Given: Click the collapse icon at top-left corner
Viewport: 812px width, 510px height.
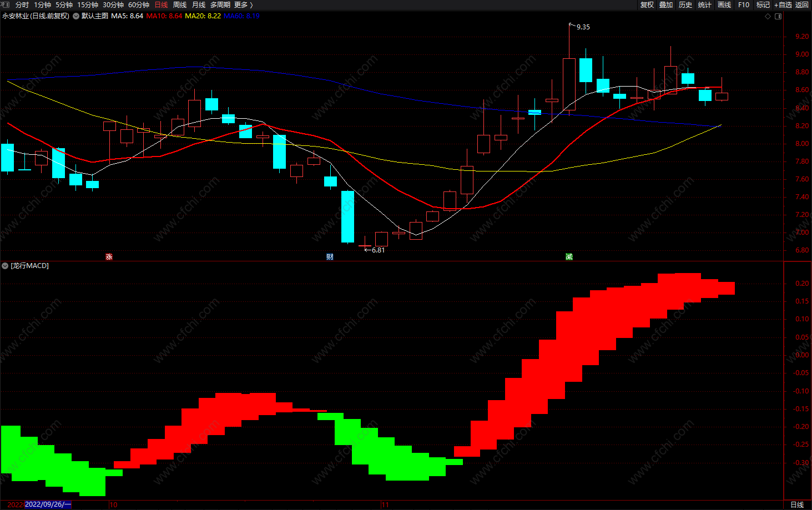Looking at the screenshot, I should pyautogui.click(x=6, y=4).
